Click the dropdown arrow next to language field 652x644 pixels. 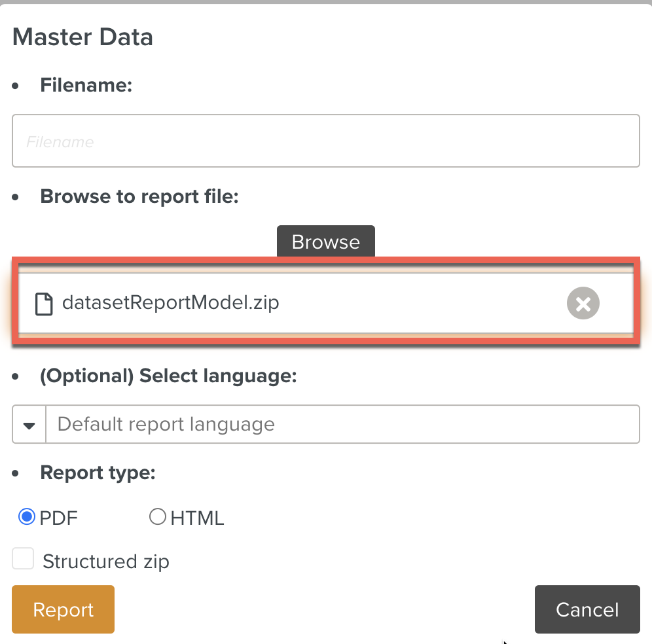28,424
